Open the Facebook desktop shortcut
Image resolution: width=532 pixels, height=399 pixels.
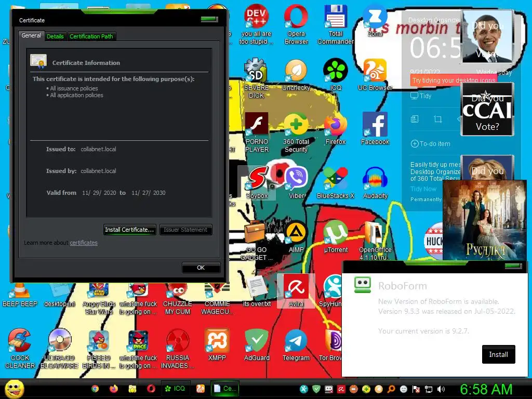375,129
